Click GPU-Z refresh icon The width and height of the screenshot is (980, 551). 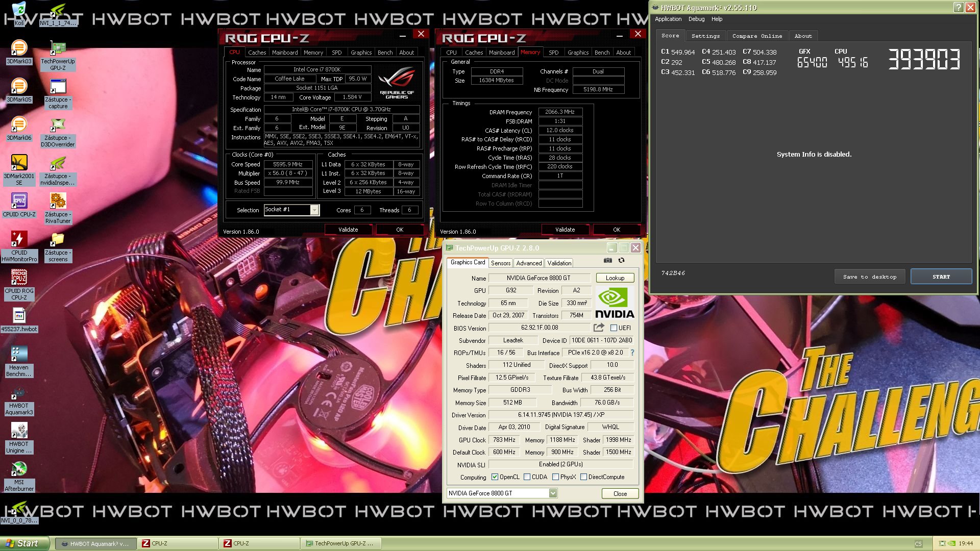click(621, 260)
